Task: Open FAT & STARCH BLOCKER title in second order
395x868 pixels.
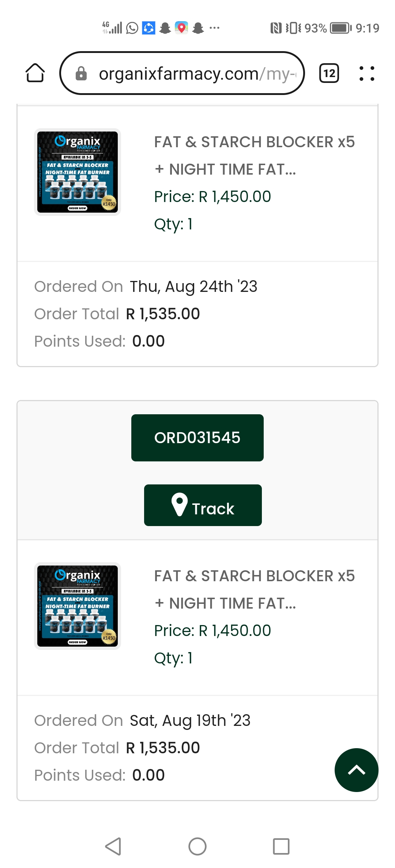Action: (255, 590)
